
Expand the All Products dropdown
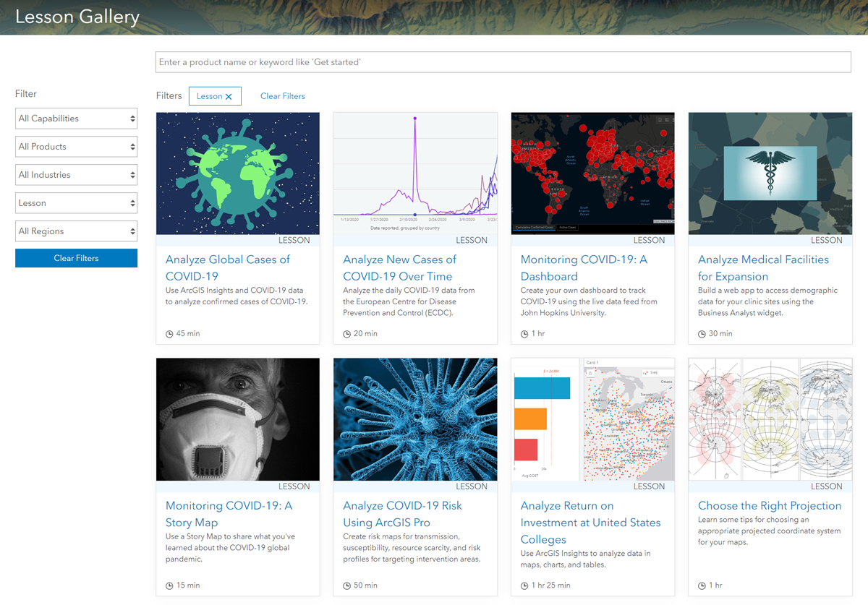76,147
